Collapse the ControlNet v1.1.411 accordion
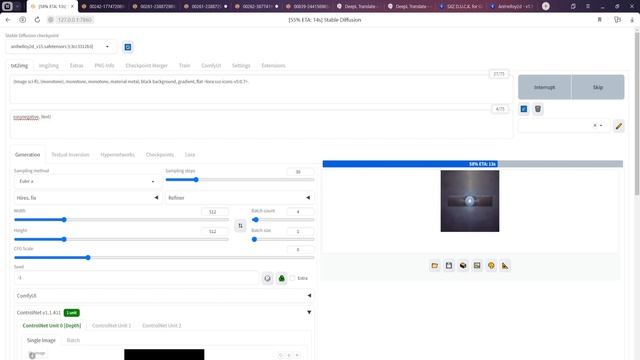Image resolution: width=640 pixels, height=360 pixels. pos(164,313)
